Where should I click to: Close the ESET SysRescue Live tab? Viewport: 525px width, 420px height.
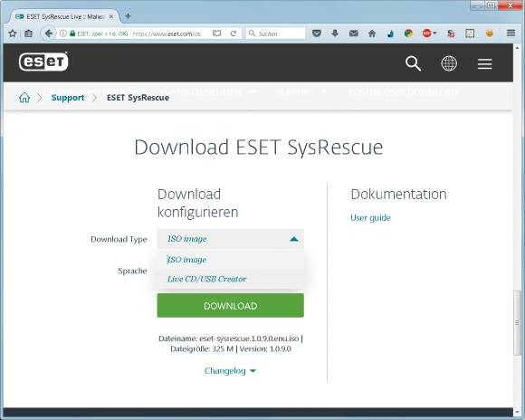point(111,16)
